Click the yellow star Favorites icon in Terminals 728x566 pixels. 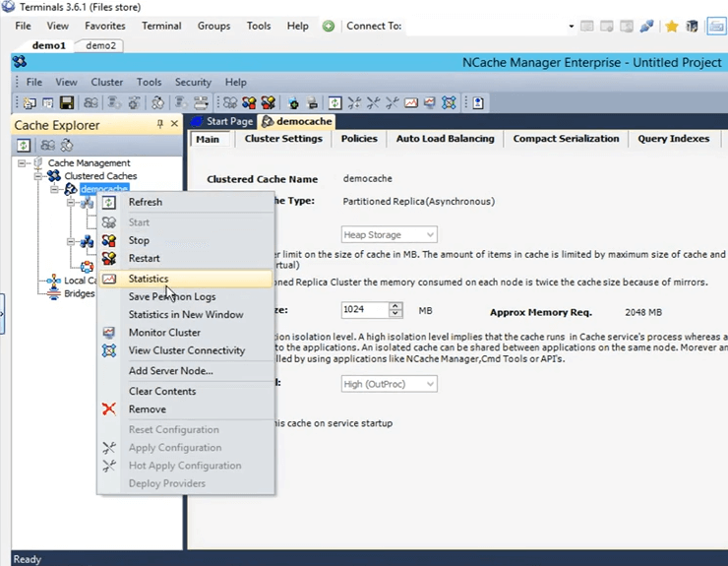pos(671,26)
